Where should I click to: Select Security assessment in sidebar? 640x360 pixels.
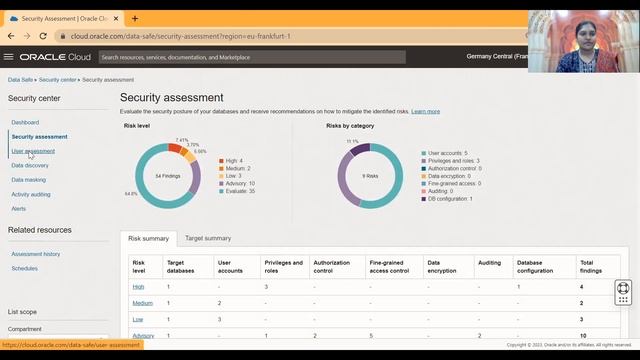[40, 137]
